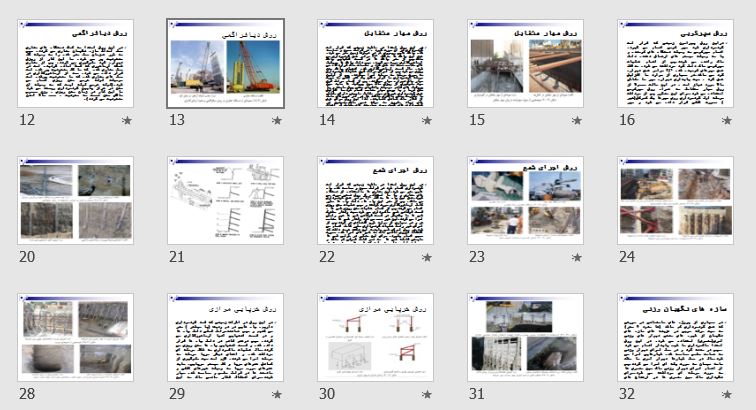This screenshot has width=756, height=410.
Task: Select slide 13 thumbnail with crane photos
Action: (226, 63)
